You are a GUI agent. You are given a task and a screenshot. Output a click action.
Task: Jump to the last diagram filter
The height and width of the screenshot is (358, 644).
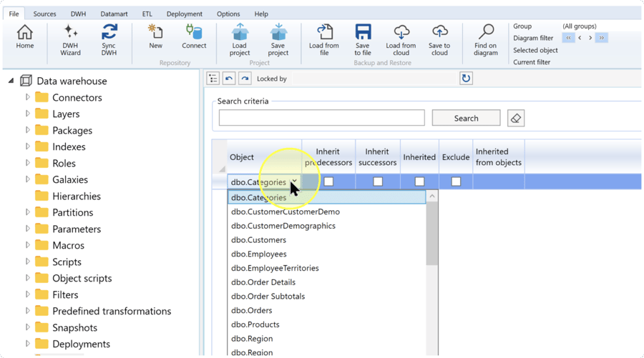point(601,38)
